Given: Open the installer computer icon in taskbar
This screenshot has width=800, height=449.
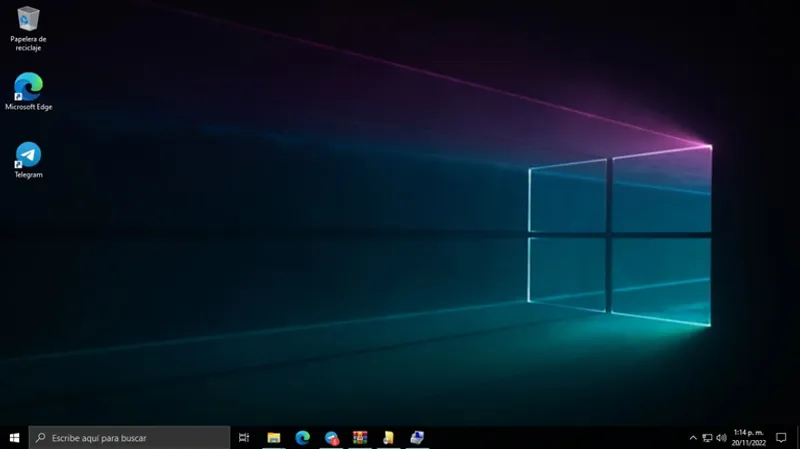Looking at the screenshot, I should tap(417, 438).
